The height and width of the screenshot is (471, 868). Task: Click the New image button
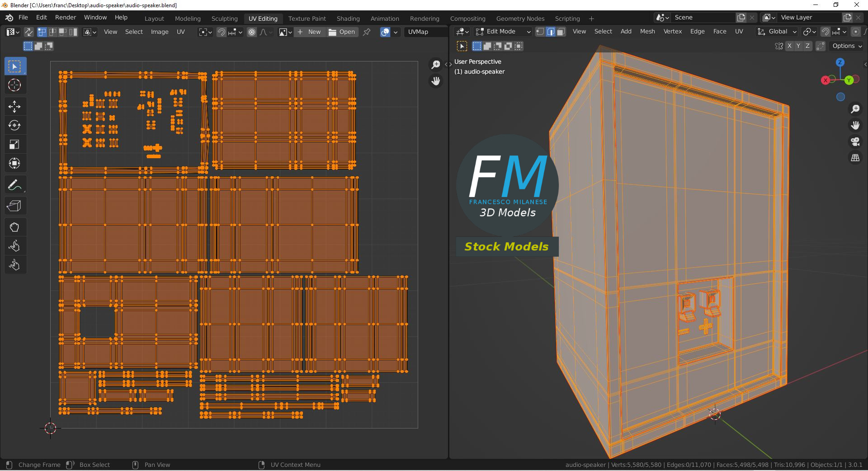click(x=309, y=32)
